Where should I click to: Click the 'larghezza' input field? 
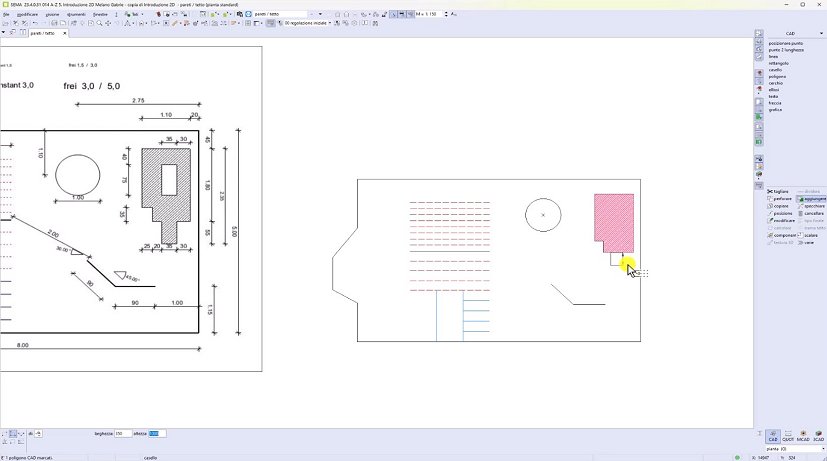(124, 434)
